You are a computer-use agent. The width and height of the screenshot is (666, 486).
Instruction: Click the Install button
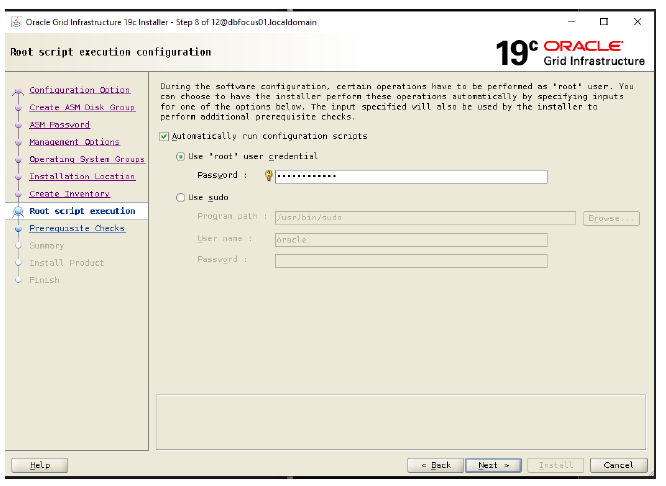[x=556, y=465]
